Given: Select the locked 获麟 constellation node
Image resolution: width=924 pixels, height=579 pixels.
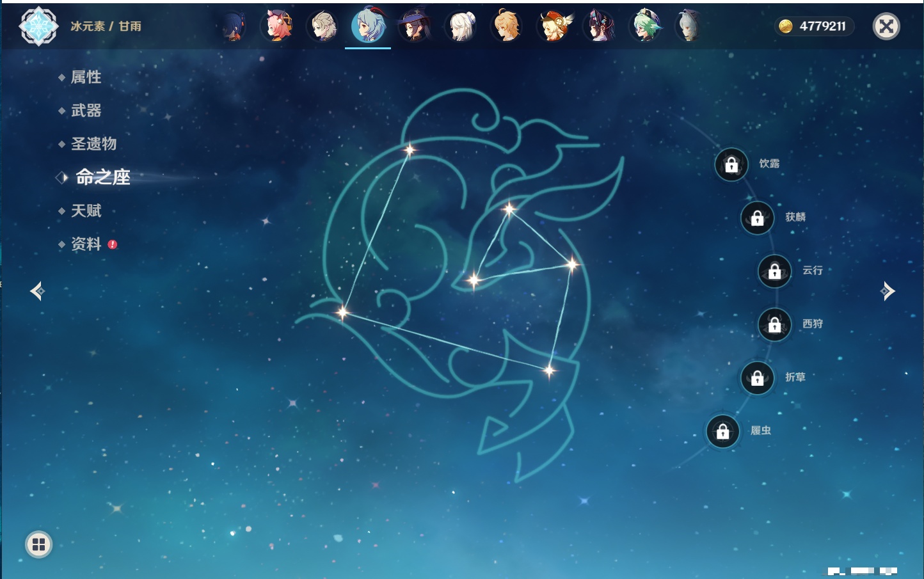Looking at the screenshot, I should pyautogui.click(x=757, y=218).
